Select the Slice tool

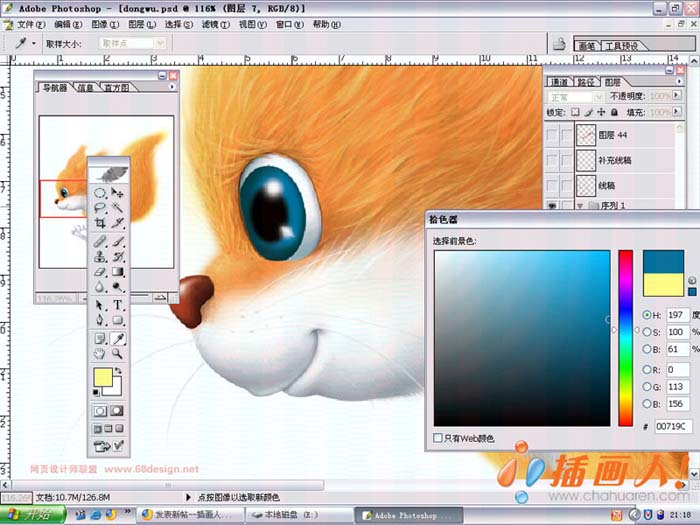(117, 222)
